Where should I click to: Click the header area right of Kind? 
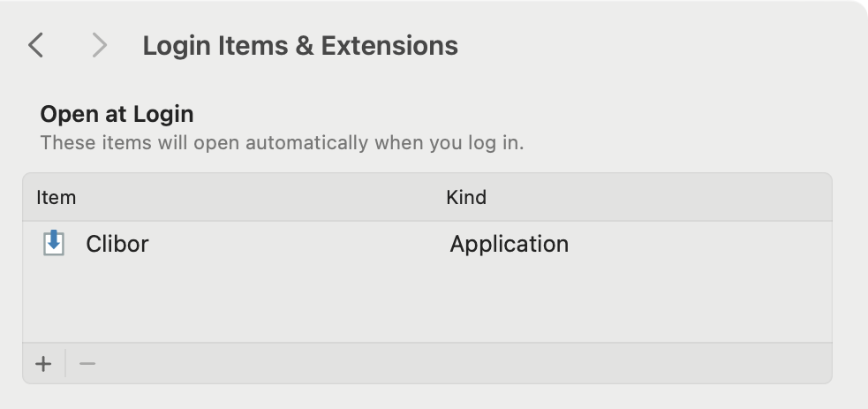[x=659, y=198]
